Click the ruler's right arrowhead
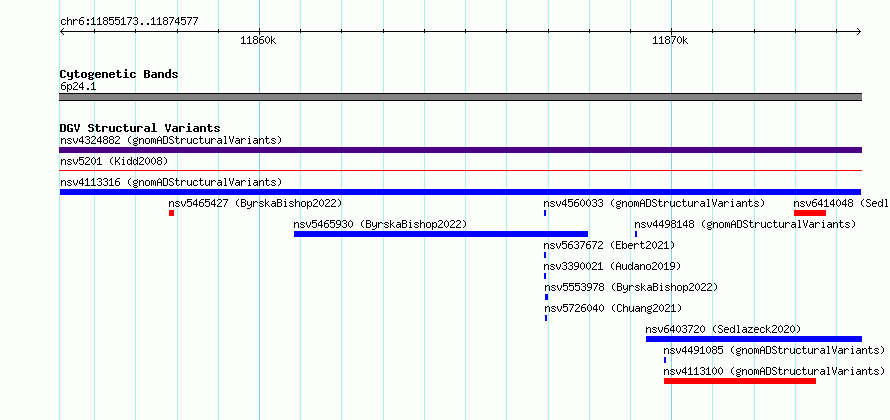Viewport: 890px width, 420px height. (859, 31)
